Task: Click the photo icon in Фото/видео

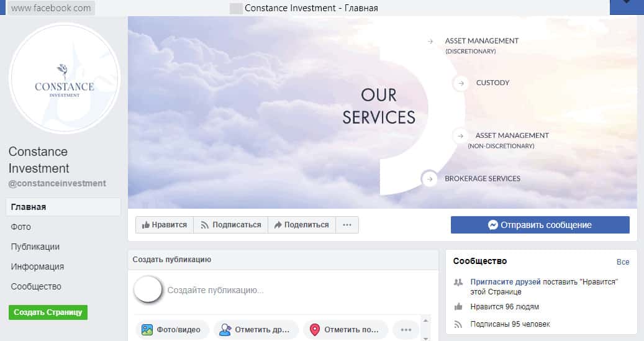Action: [147, 329]
